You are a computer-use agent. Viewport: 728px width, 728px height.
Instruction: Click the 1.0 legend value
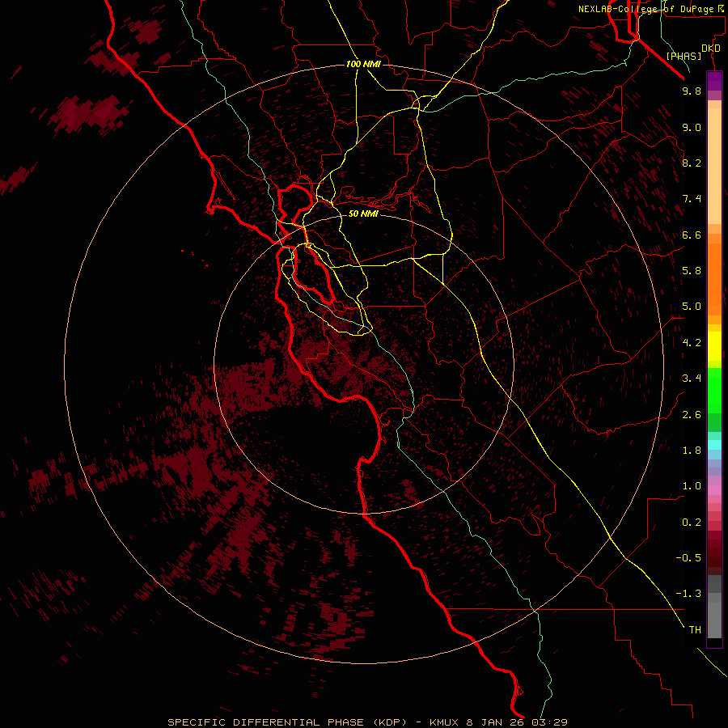point(692,486)
